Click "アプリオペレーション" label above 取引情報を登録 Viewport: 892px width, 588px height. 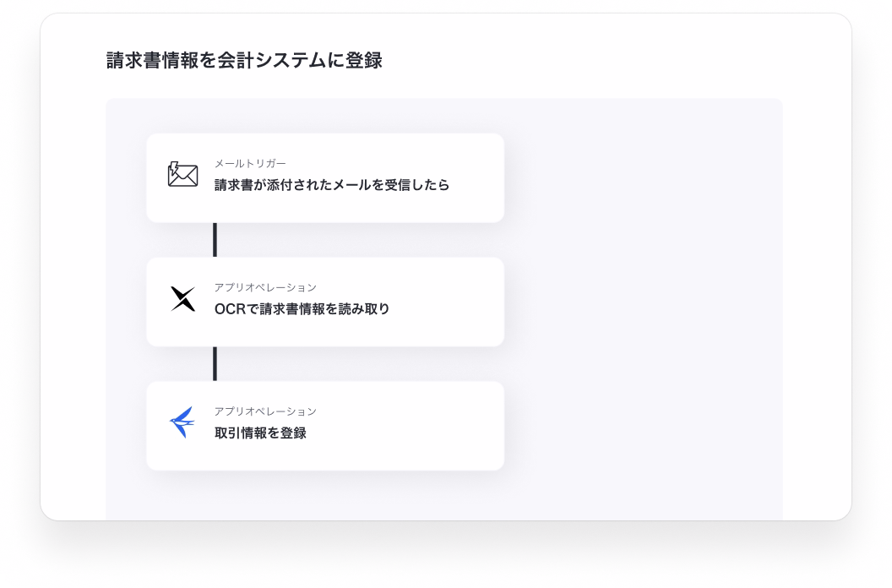(265, 411)
